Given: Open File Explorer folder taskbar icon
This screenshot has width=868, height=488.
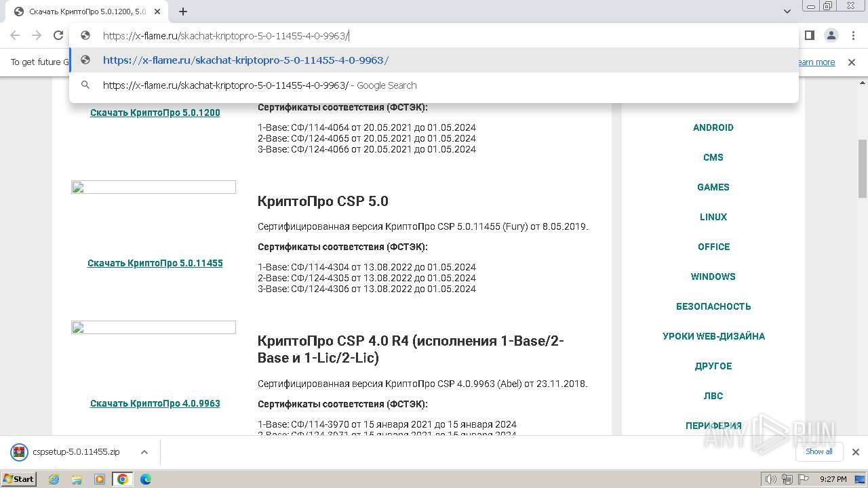Looking at the screenshot, I should tap(77, 479).
